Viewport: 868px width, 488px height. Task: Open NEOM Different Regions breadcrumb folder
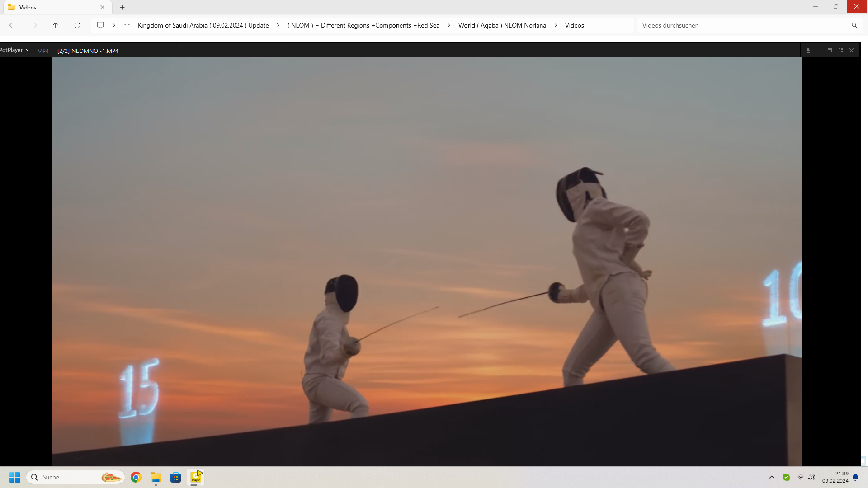click(x=363, y=25)
